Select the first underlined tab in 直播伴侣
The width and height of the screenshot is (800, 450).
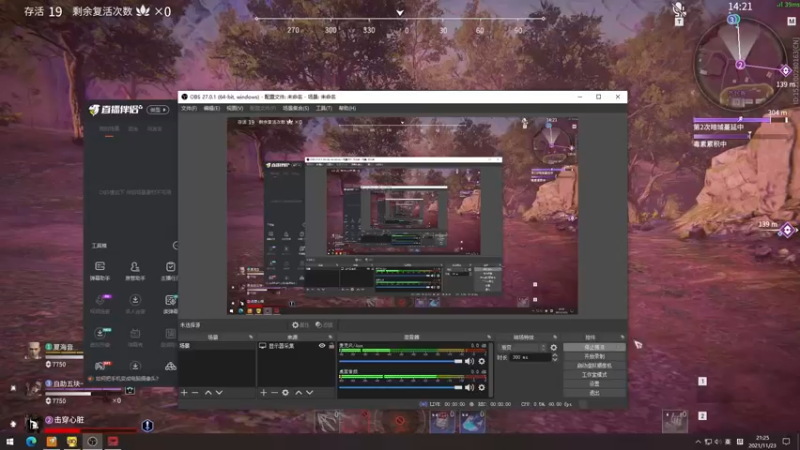click(109, 130)
